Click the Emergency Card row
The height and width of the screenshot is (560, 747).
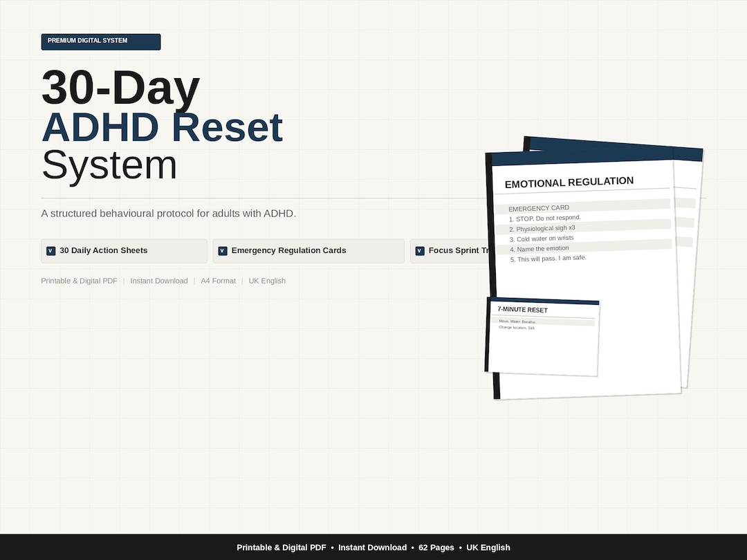pos(582,207)
